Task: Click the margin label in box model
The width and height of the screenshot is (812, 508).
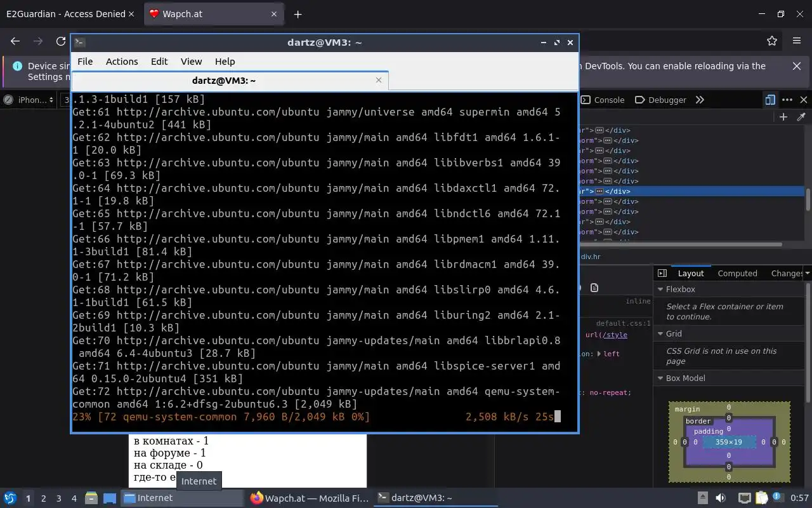Action: [688, 409]
